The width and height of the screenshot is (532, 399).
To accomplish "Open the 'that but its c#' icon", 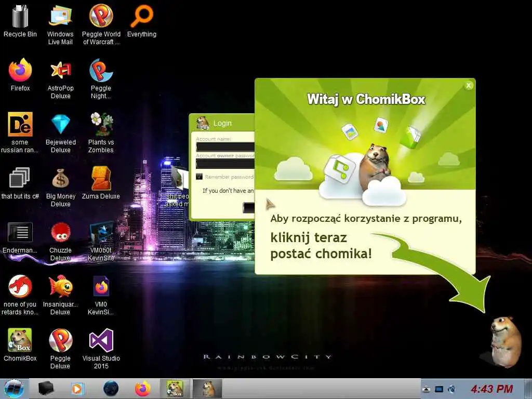I will pos(19,178).
